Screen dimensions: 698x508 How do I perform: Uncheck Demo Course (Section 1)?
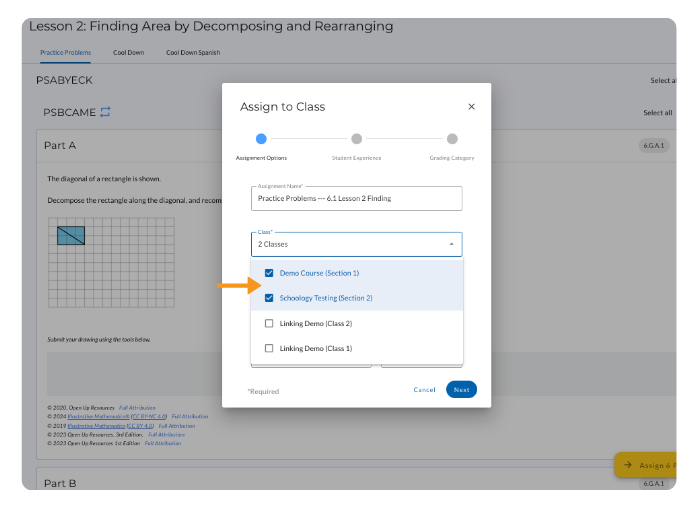pos(269,273)
